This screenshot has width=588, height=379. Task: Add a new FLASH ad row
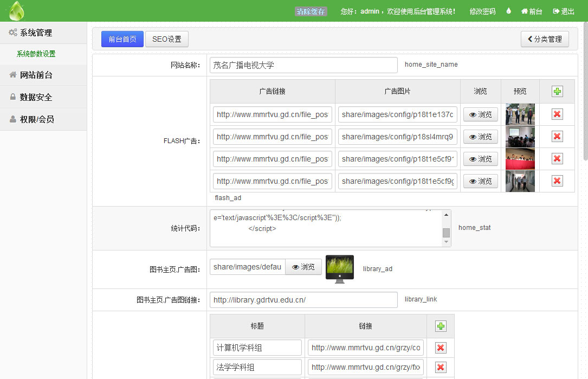pyautogui.click(x=557, y=91)
